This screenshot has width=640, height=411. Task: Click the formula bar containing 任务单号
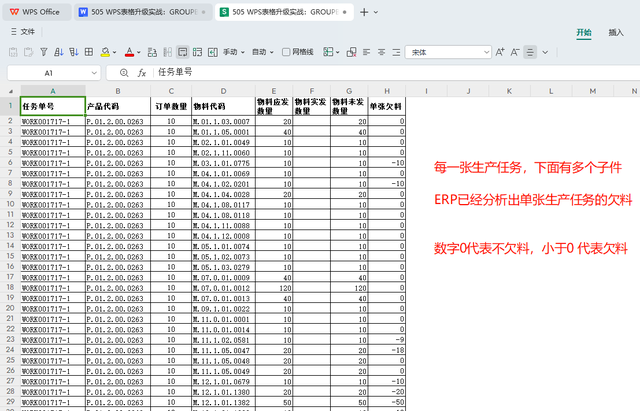point(396,73)
